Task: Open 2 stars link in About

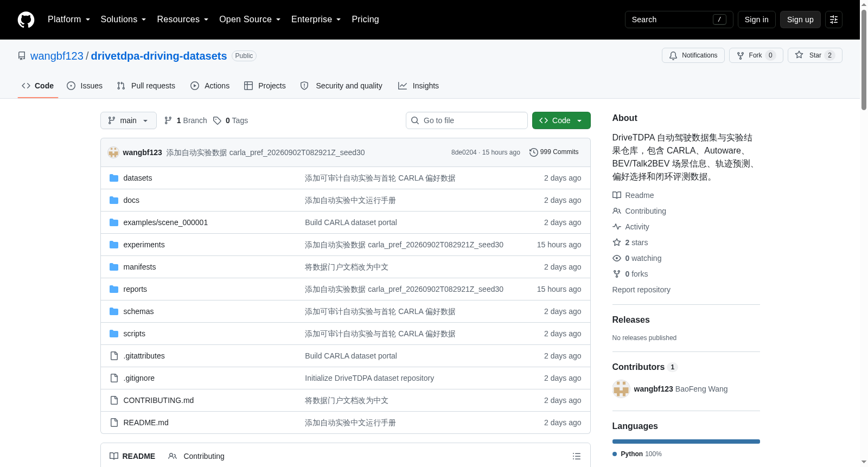Action: pyautogui.click(x=636, y=242)
